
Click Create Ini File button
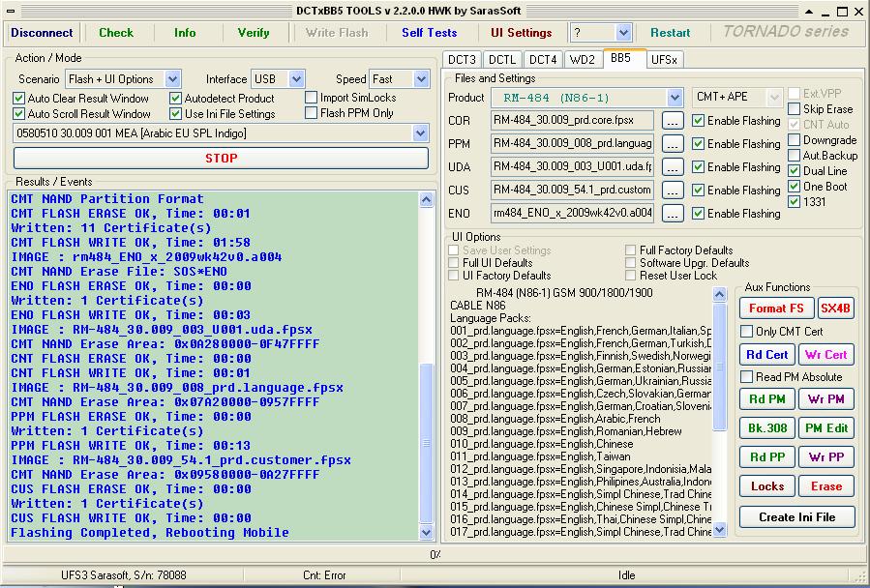[796, 517]
